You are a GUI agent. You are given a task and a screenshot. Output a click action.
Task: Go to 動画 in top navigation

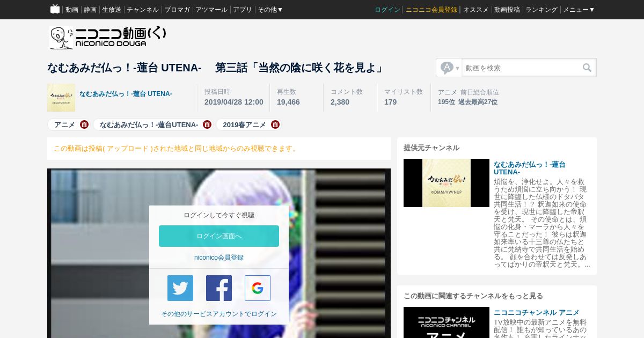coord(72,10)
